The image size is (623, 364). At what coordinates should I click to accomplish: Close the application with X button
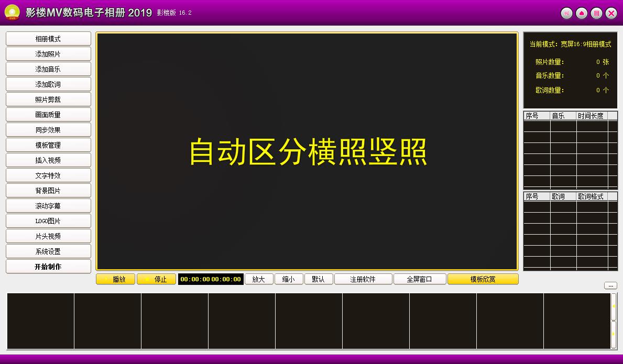click(611, 13)
